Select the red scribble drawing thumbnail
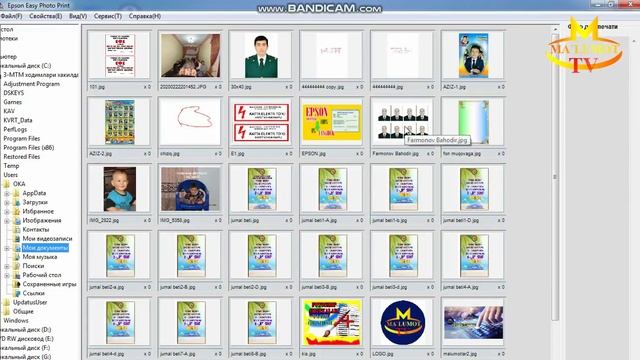This screenshot has height=360, width=640. tap(191, 122)
